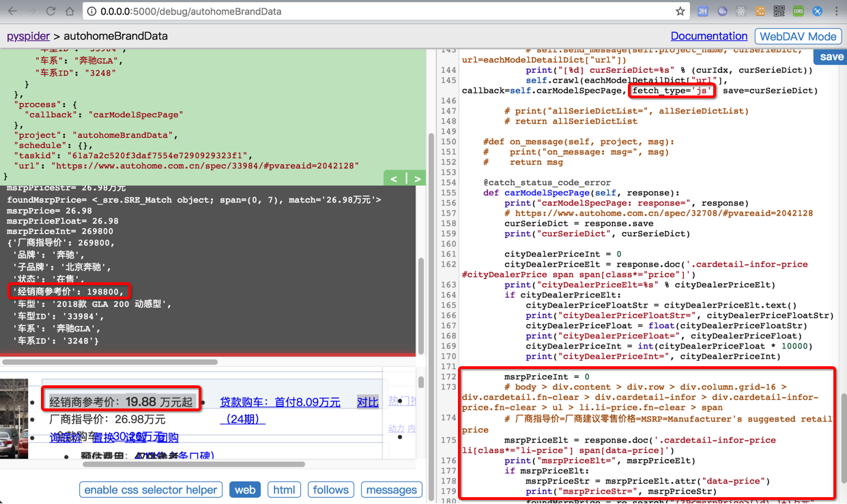
Task: Click the car photo thumbnail in preview
Action: pos(14,419)
